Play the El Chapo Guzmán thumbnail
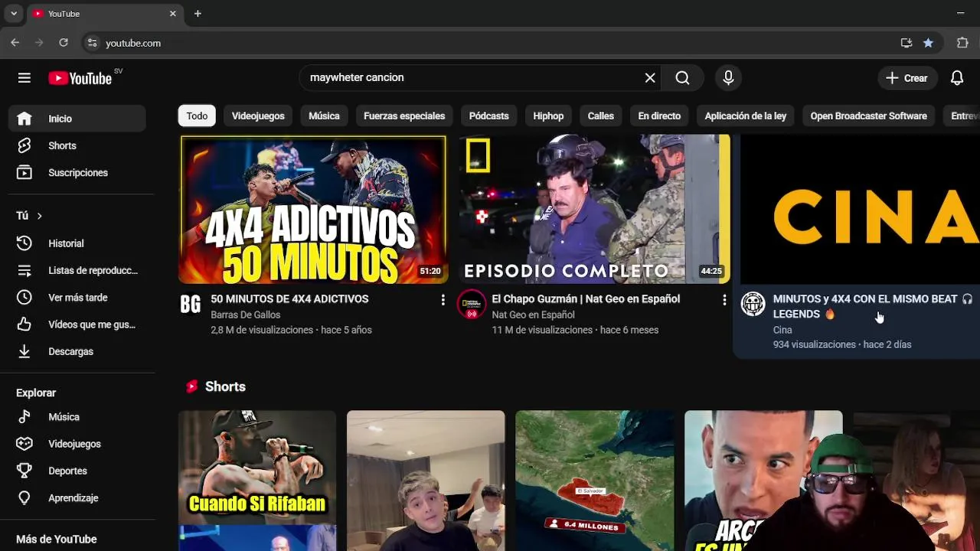980x551 pixels. 594,209
